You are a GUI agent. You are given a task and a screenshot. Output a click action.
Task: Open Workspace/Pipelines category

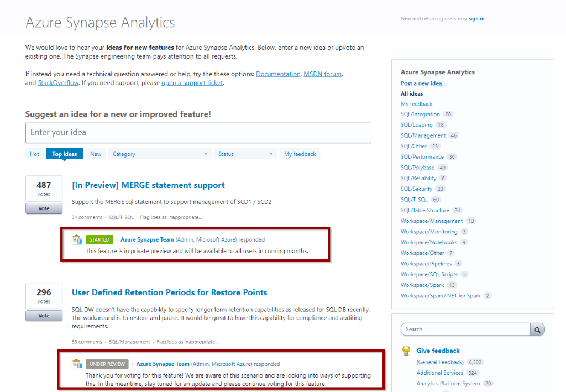(x=426, y=264)
